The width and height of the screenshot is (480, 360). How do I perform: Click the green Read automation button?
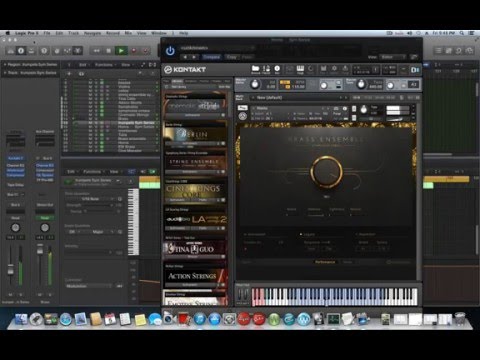pos(45,218)
